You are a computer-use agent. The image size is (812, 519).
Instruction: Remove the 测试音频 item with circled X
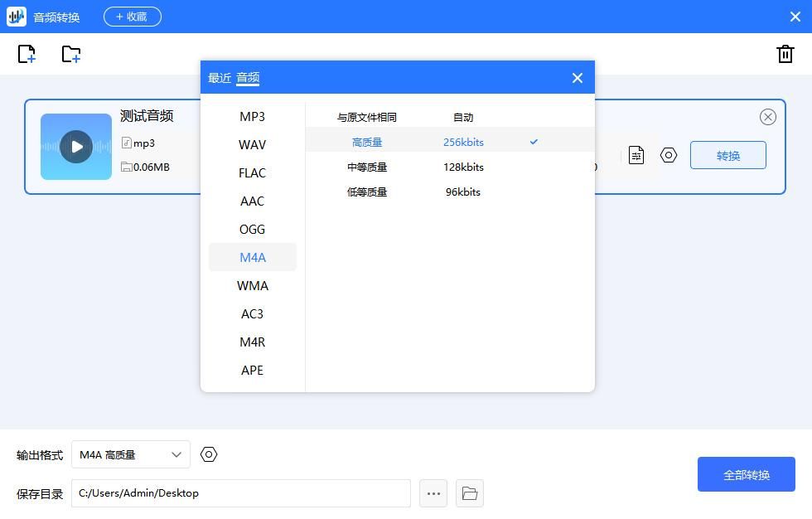(x=767, y=117)
